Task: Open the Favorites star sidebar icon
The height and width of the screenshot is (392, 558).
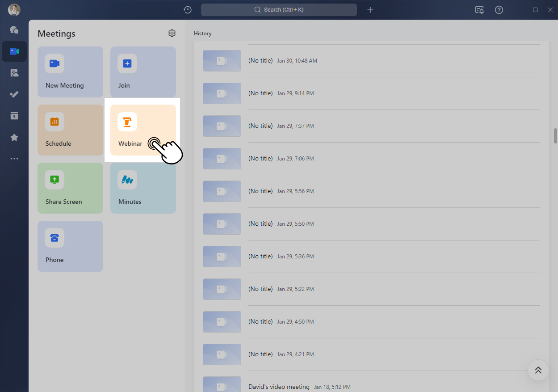Action: [x=14, y=137]
